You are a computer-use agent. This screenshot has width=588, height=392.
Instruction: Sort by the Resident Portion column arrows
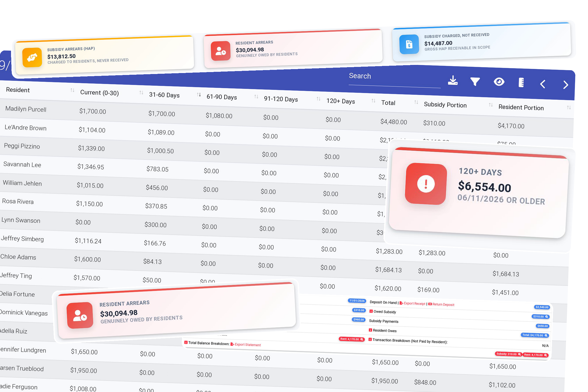point(569,108)
